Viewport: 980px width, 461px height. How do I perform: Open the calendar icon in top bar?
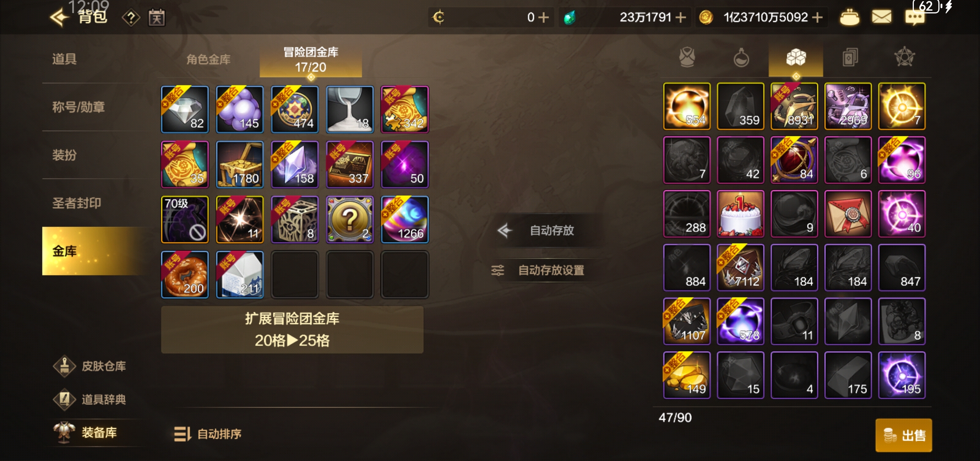(156, 18)
